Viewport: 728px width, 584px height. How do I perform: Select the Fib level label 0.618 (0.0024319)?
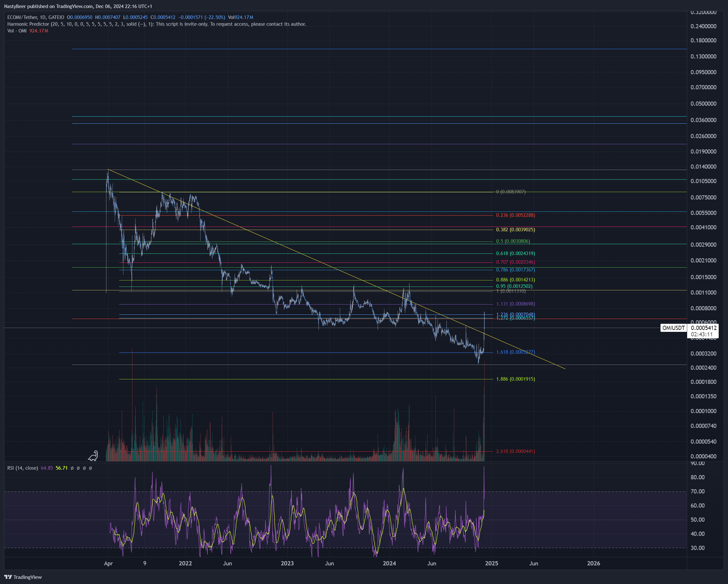pyautogui.click(x=515, y=253)
